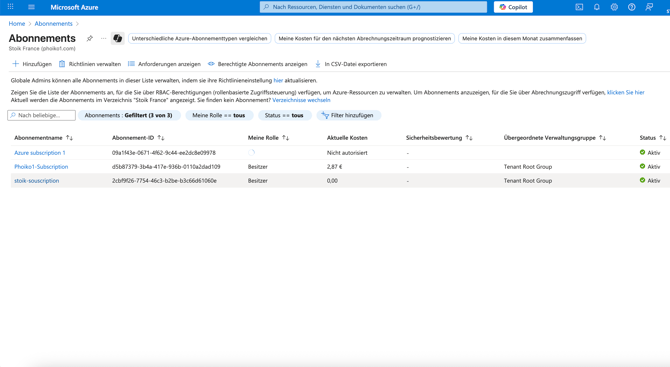Click 'Unterschiedliche Azure-Abonnementtypen vergleichen' suggestion
Image resolution: width=670 pixels, height=367 pixels.
tap(200, 38)
